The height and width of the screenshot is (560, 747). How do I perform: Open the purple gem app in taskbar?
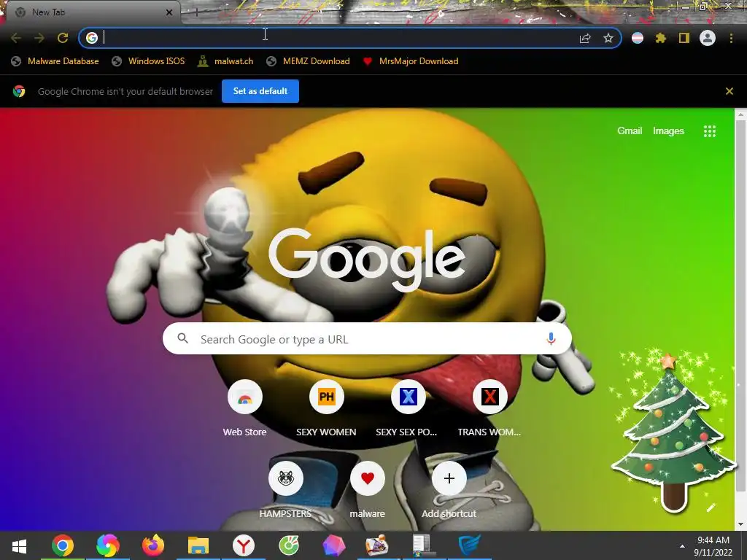pos(334,545)
